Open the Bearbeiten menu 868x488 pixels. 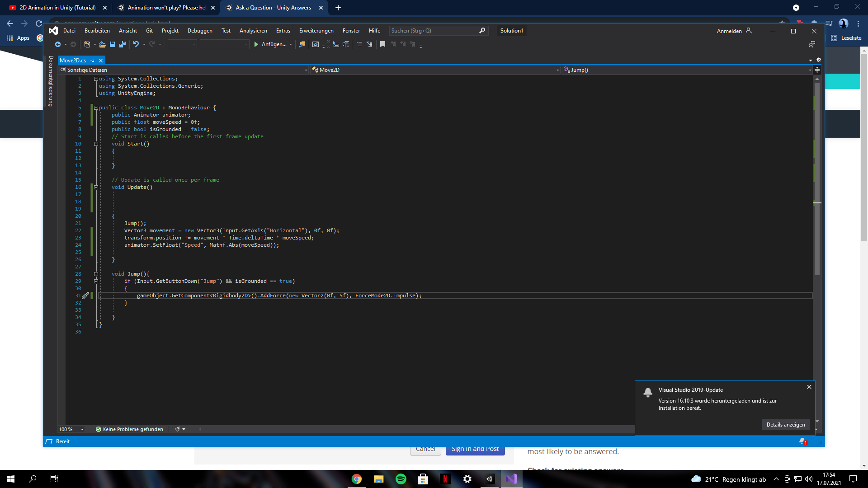97,31
